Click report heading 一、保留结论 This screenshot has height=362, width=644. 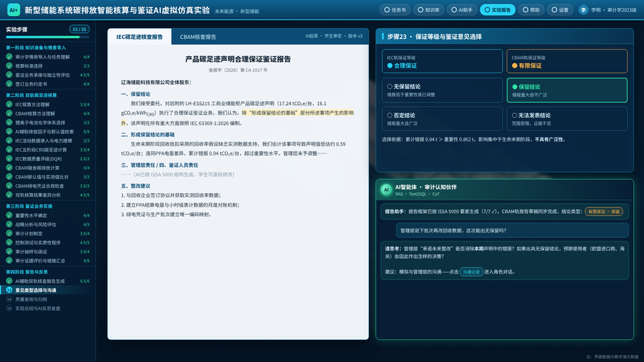(136, 94)
